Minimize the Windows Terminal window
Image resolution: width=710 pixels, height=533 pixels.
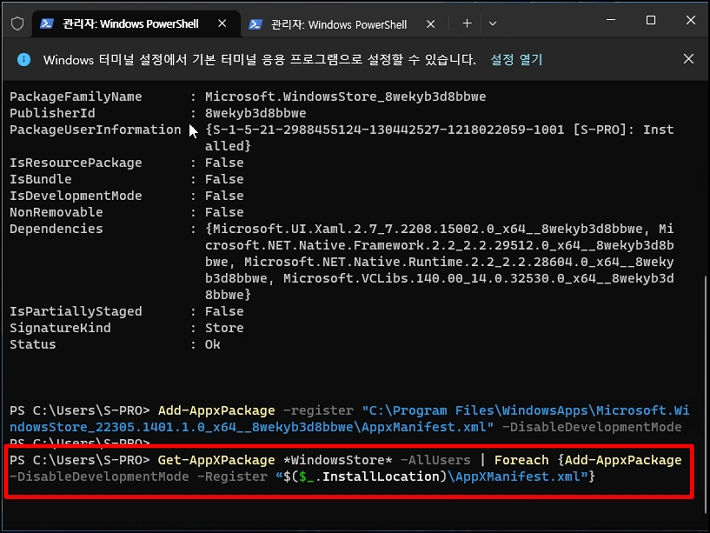click(x=611, y=20)
